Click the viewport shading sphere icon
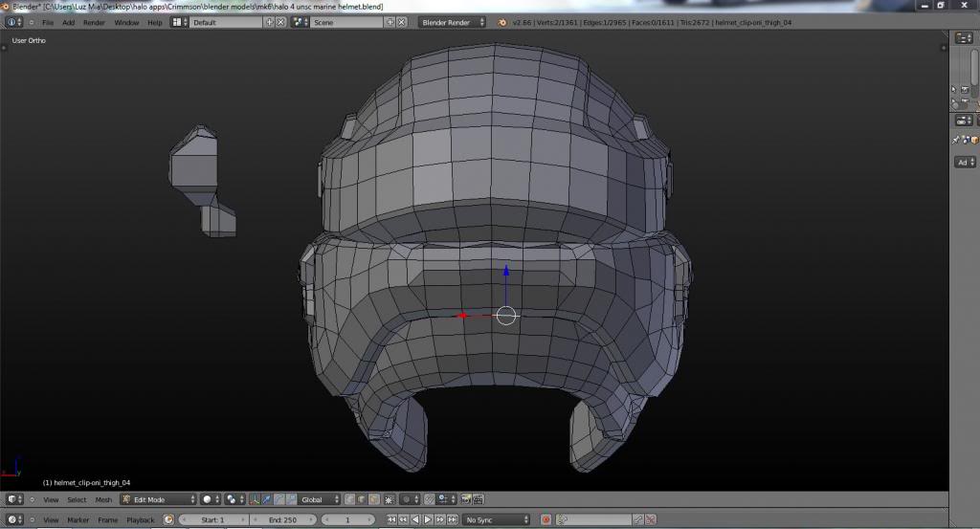 (x=208, y=499)
